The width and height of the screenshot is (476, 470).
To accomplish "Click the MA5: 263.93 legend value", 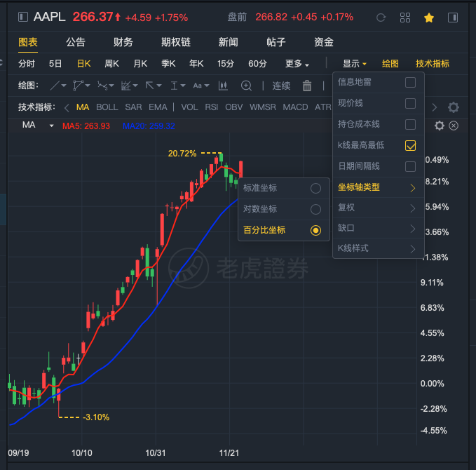I will [x=86, y=126].
